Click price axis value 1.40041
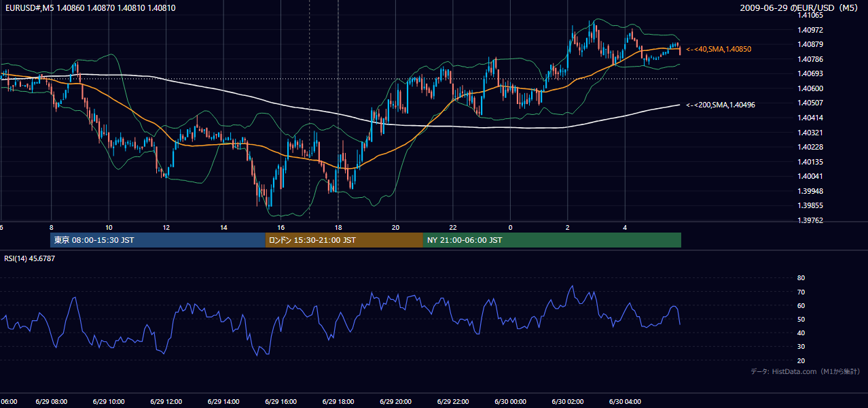This screenshot has width=868, height=408. pyautogui.click(x=811, y=176)
